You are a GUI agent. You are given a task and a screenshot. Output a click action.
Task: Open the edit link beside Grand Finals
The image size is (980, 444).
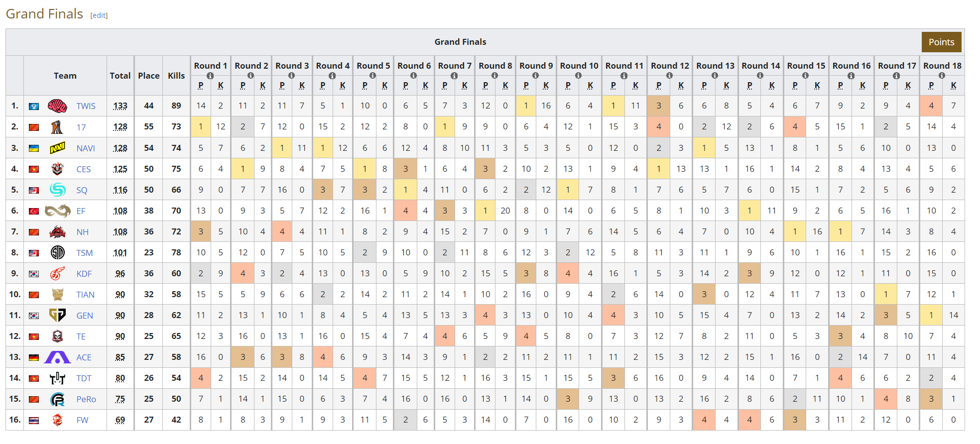pyautogui.click(x=99, y=15)
